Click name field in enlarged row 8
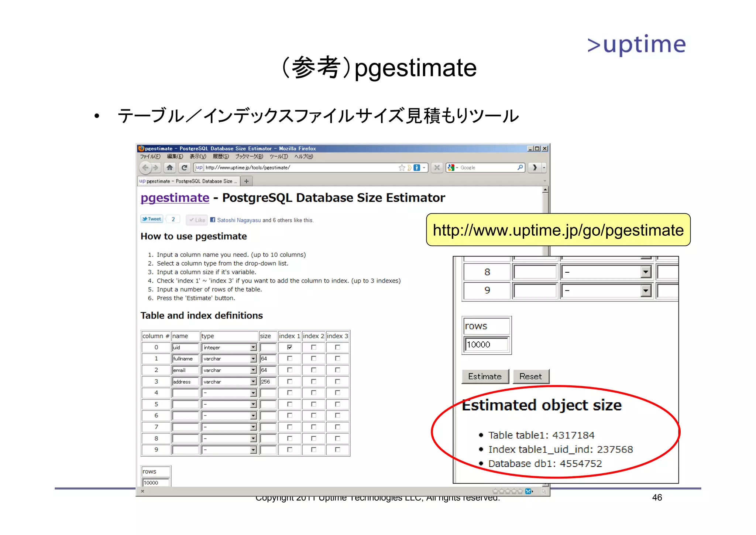756x535 pixels. 535,272
